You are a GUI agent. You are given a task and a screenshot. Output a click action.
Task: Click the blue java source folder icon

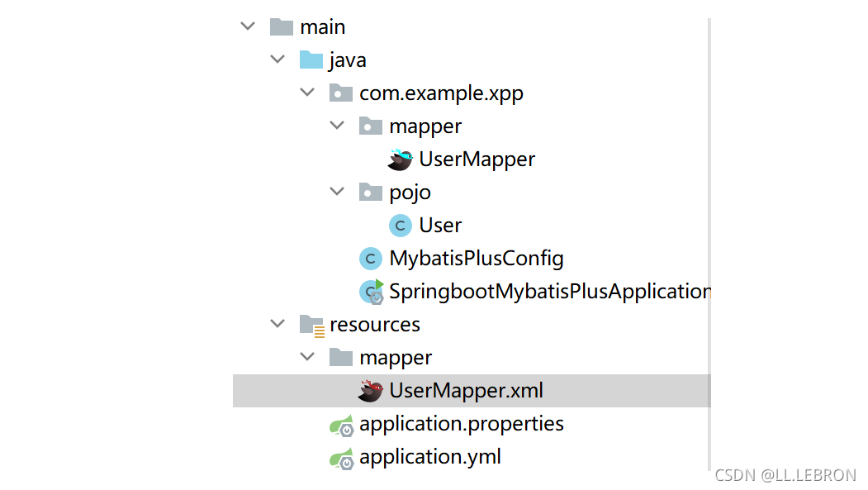pyautogui.click(x=311, y=59)
